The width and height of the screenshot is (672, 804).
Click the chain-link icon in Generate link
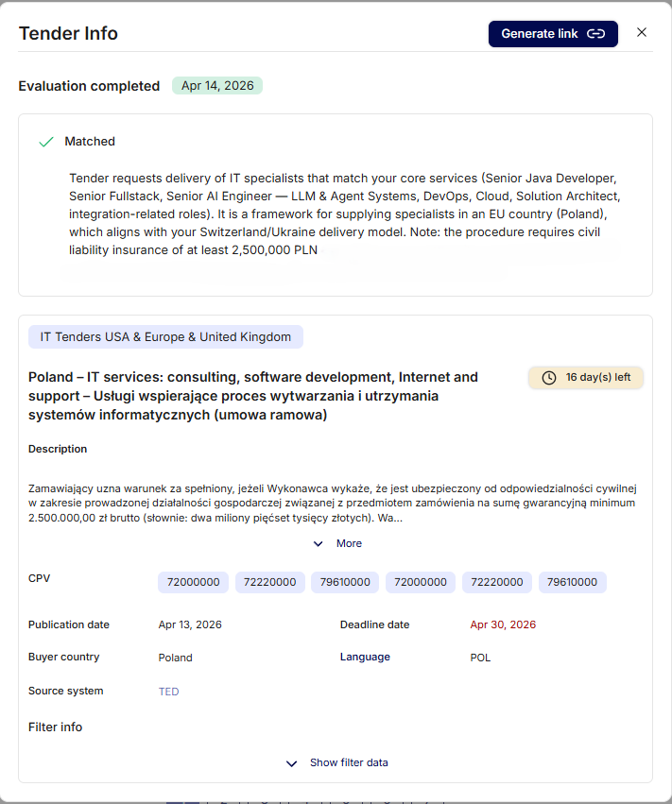[x=595, y=34]
